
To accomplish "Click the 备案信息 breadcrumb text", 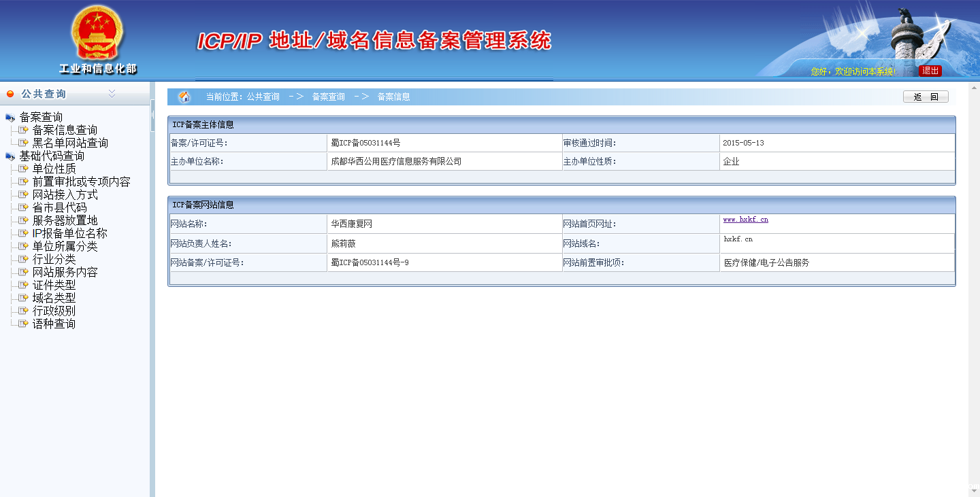I will click(394, 97).
